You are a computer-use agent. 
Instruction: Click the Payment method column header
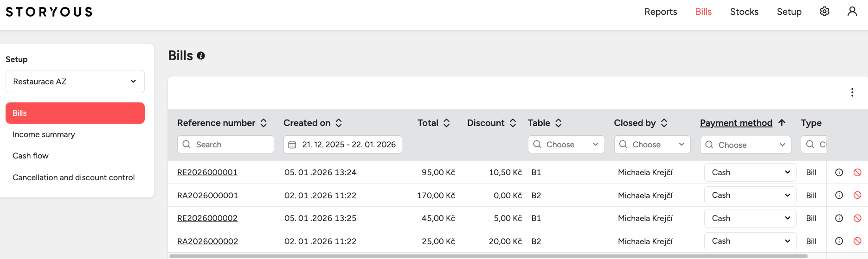coord(736,123)
